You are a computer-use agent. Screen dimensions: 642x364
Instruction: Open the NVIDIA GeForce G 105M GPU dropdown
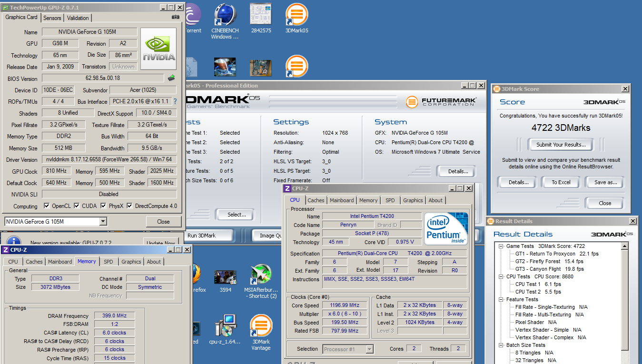point(103,222)
